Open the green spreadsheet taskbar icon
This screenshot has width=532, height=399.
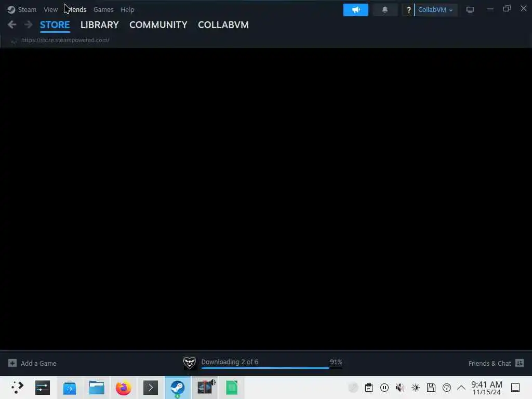232,388
